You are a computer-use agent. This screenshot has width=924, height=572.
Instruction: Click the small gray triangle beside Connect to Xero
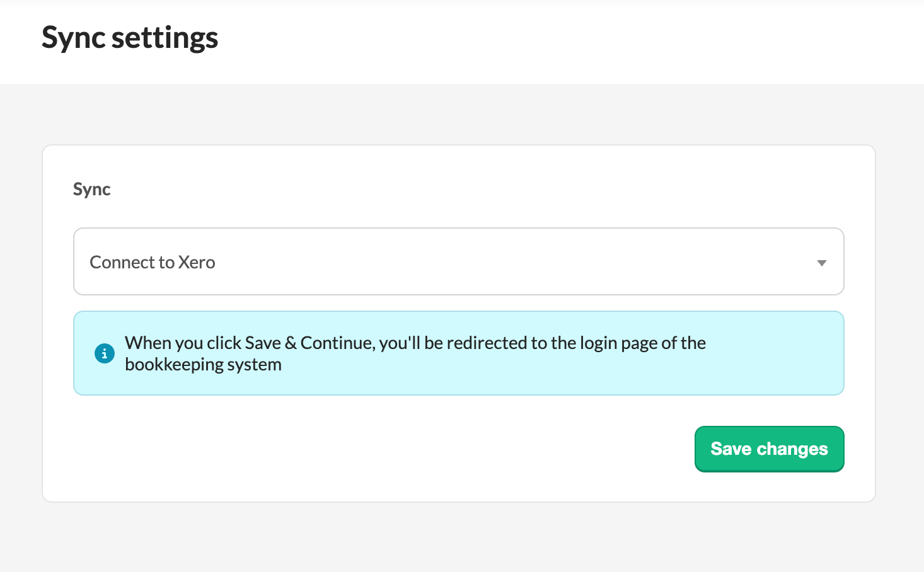tap(821, 263)
